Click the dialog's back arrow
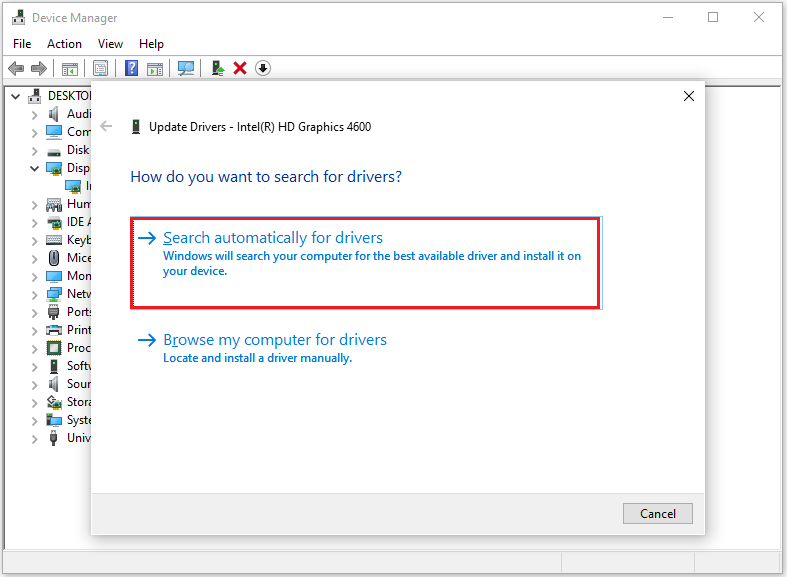 tap(106, 126)
